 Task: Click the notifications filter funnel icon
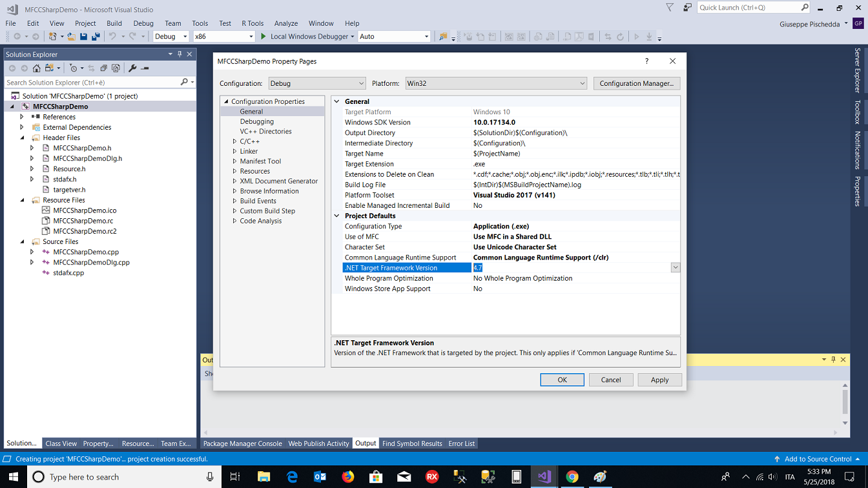coord(670,8)
